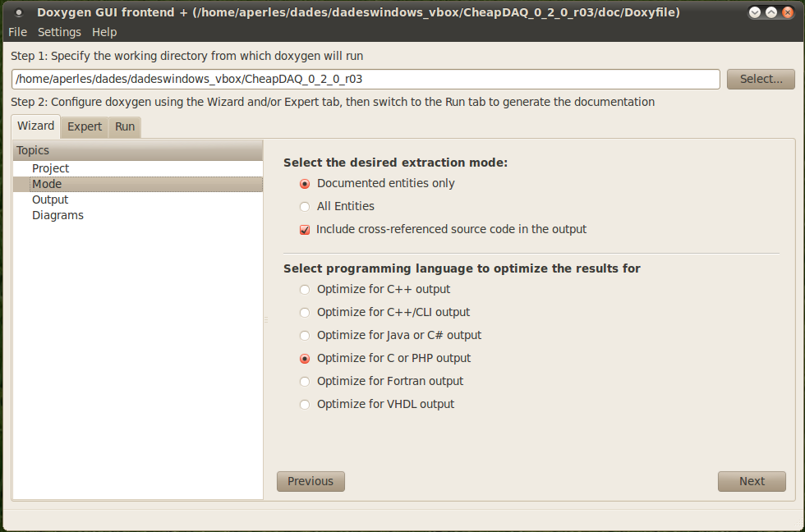Select Optimize for C++/CLI output
The height and width of the screenshot is (532, 805).
pos(384,313)
